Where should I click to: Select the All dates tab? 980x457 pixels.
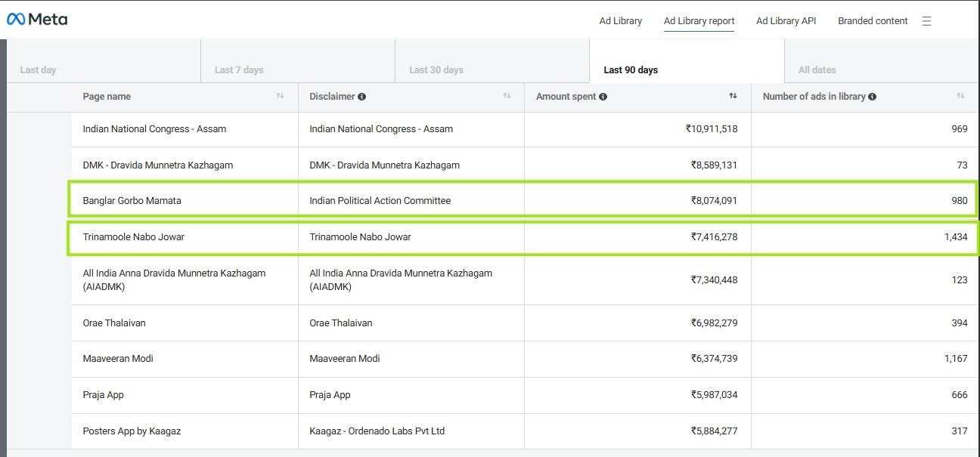817,69
